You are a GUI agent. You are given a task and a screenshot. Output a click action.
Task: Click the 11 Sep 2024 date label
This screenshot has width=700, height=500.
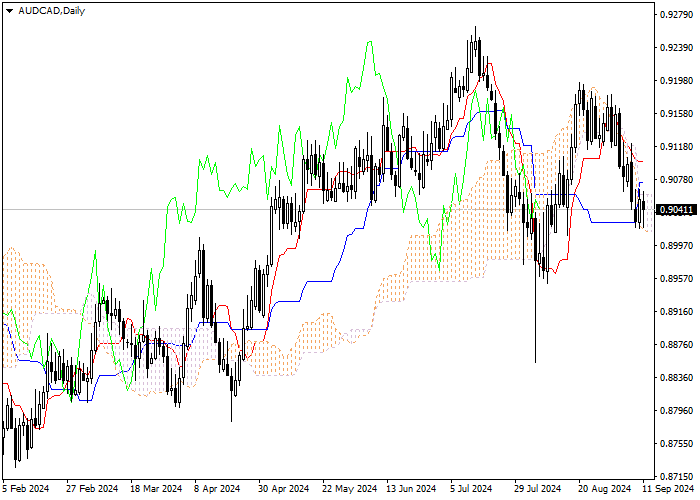[x=668, y=489]
